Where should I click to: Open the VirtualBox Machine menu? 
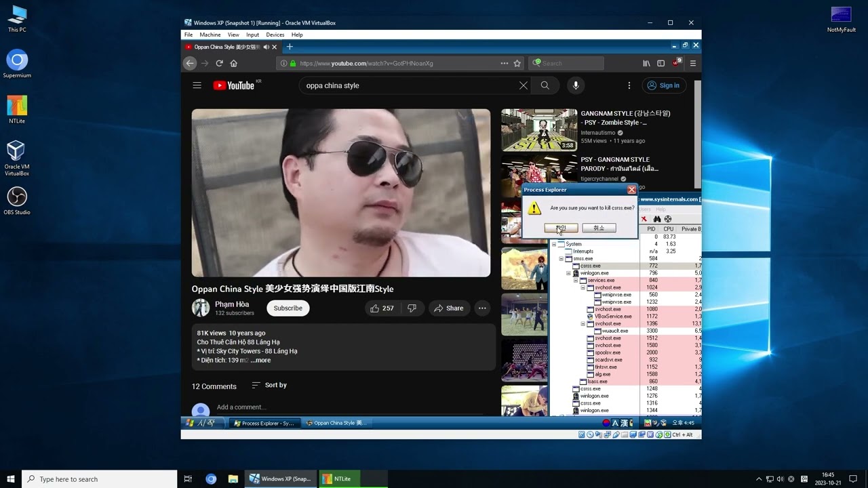tap(210, 35)
